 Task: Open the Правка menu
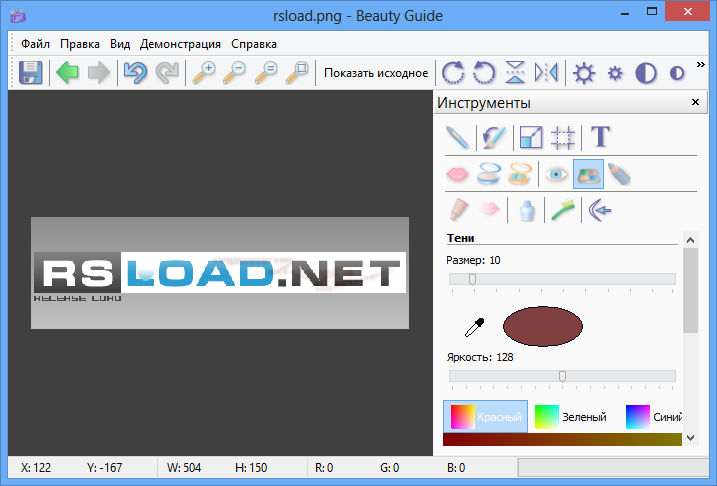80,44
